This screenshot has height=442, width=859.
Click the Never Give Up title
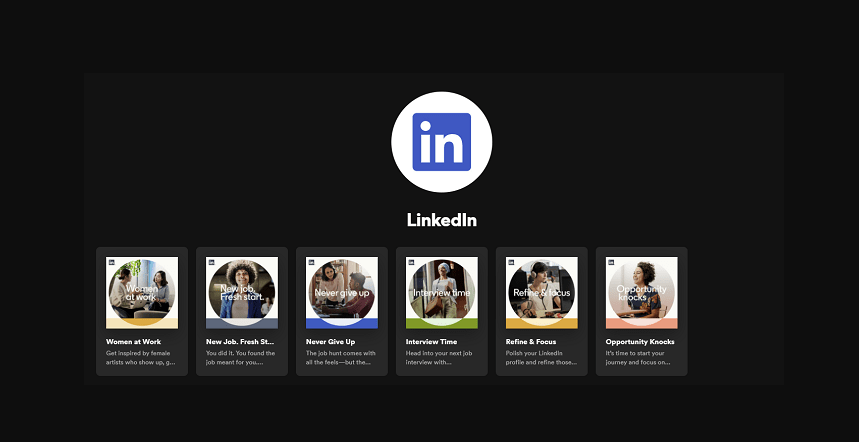point(330,342)
